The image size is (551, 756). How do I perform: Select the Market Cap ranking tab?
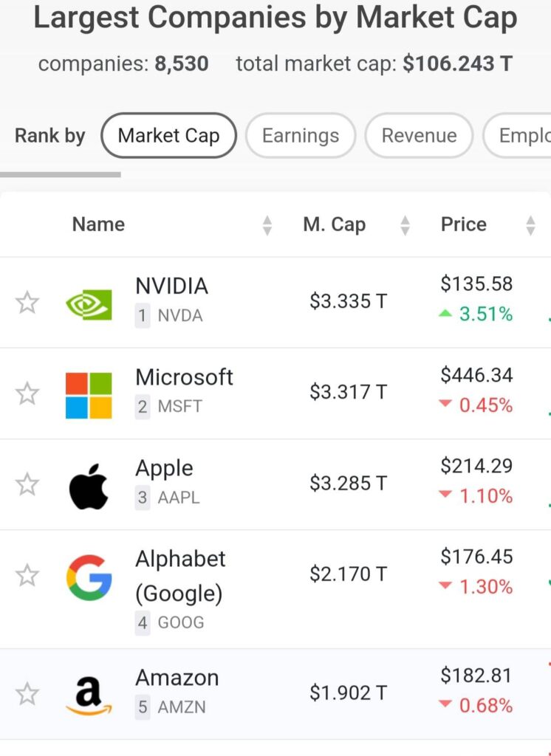tap(169, 136)
